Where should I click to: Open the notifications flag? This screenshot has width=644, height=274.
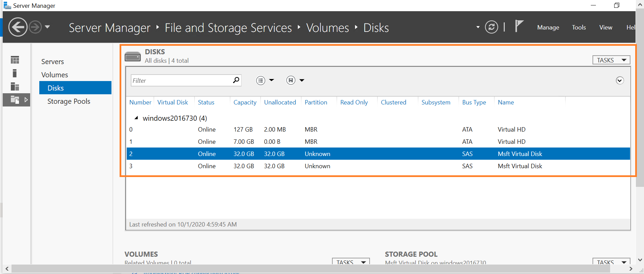(x=519, y=26)
